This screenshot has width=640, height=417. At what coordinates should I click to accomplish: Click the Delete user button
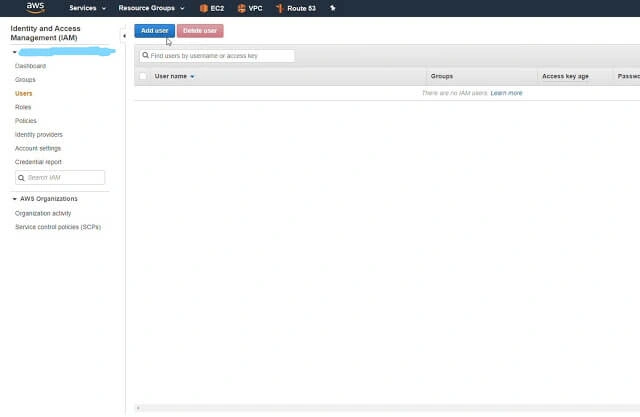[200, 31]
